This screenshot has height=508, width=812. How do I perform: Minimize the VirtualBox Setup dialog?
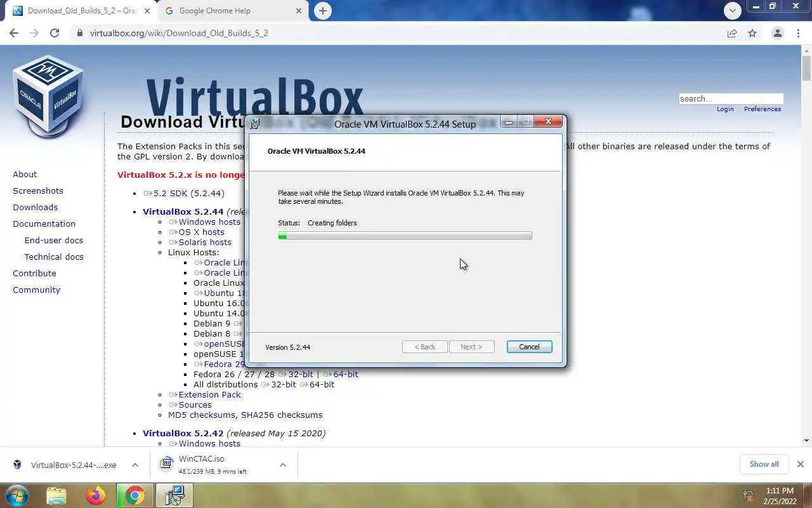[509, 122]
